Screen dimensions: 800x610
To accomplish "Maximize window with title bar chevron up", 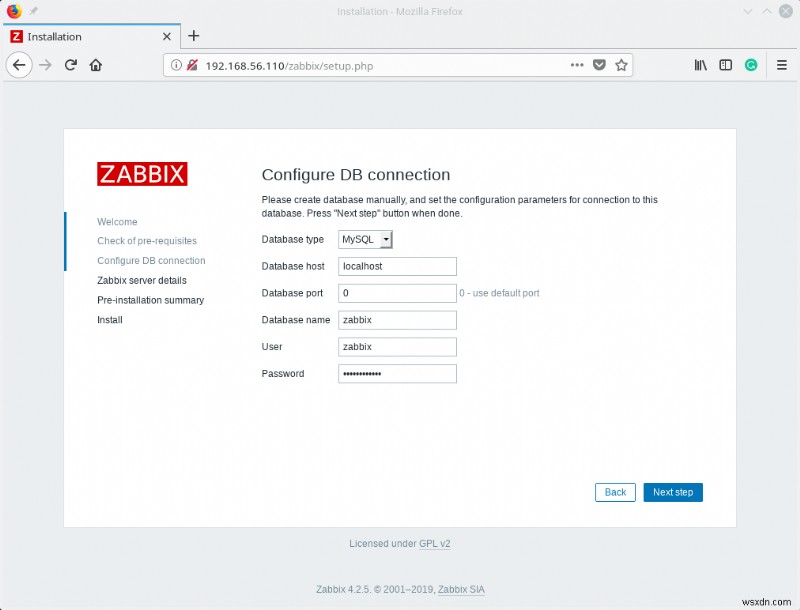I will (x=766, y=11).
